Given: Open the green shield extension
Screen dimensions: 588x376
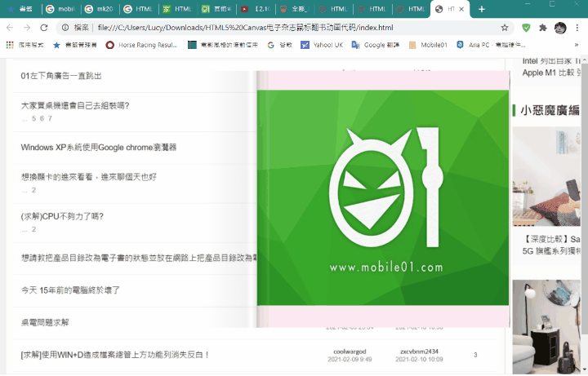Looking at the screenshot, I should [526, 28].
